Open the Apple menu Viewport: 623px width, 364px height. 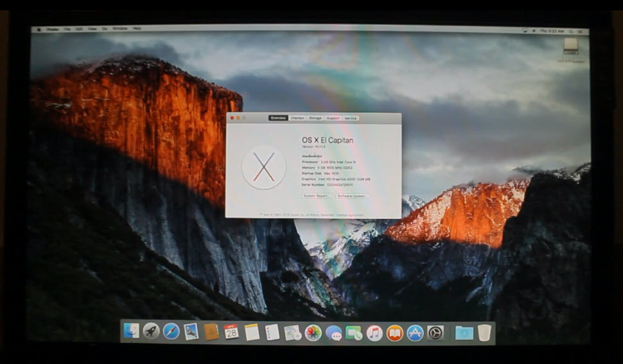click(x=39, y=29)
